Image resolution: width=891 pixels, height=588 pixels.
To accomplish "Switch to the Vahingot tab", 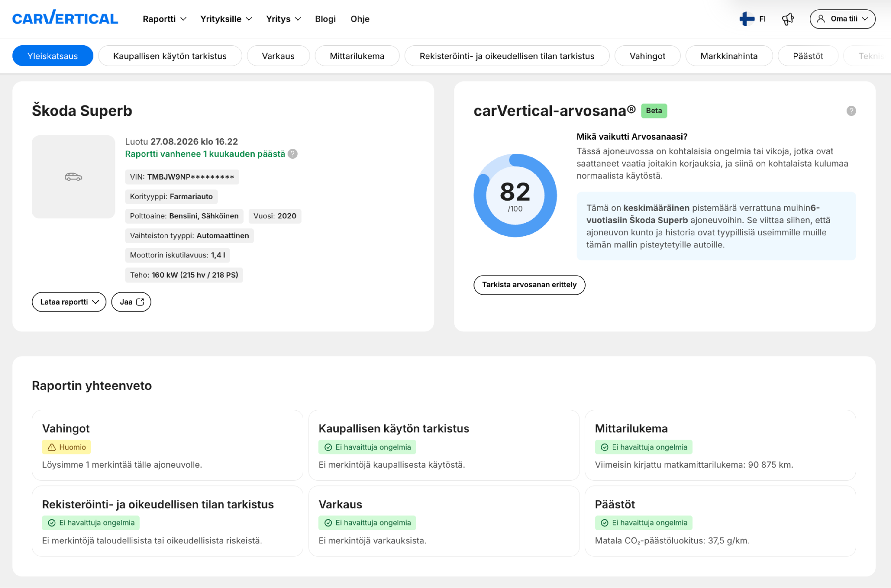I will click(647, 56).
